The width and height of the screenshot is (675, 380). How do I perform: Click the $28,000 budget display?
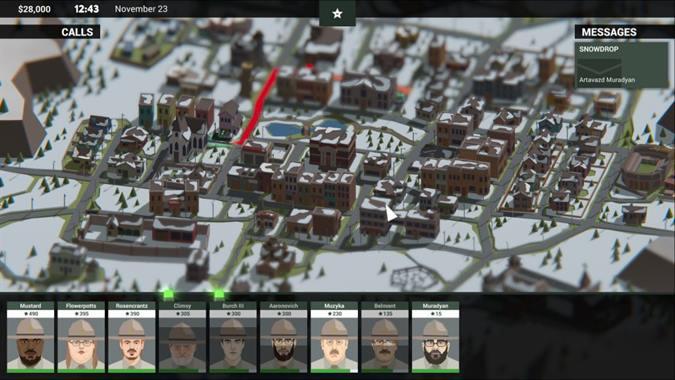(x=34, y=9)
